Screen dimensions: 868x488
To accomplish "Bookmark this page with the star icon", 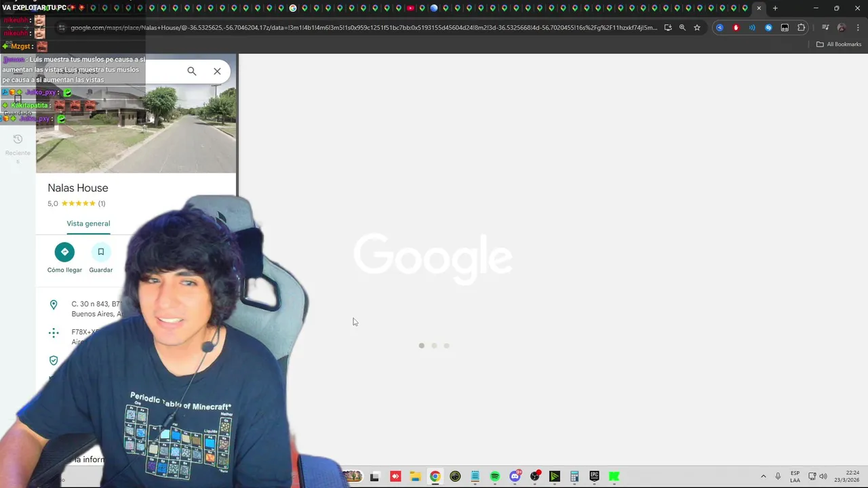I will tap(697, 28).
